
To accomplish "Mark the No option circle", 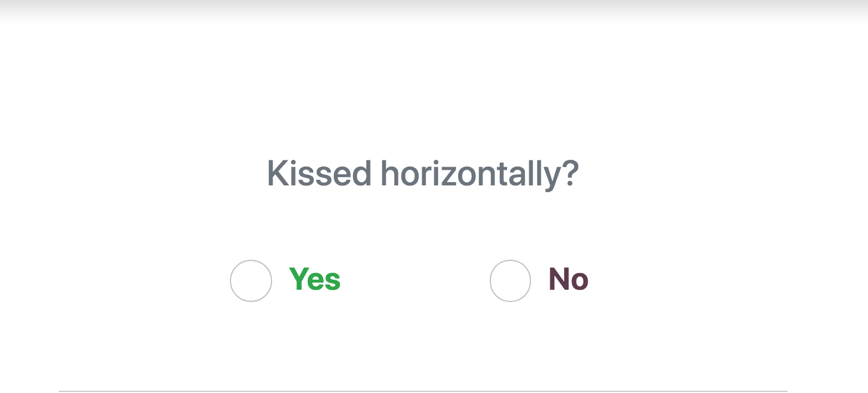I will tap(510, 281).
